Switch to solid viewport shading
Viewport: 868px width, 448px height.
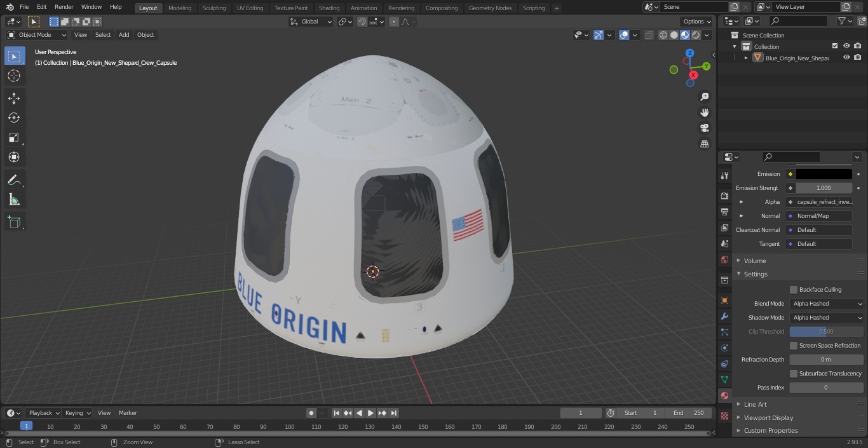click(x=674, y=35)
